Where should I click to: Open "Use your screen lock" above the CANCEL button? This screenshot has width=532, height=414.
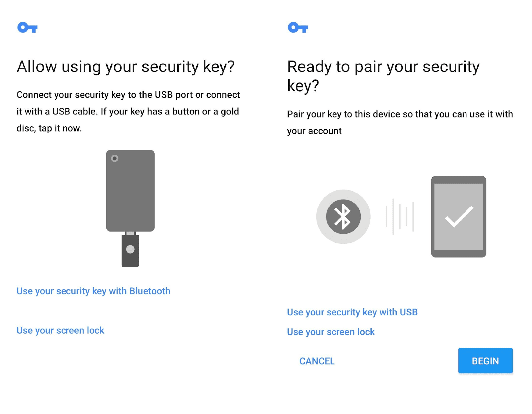(331, 332)
